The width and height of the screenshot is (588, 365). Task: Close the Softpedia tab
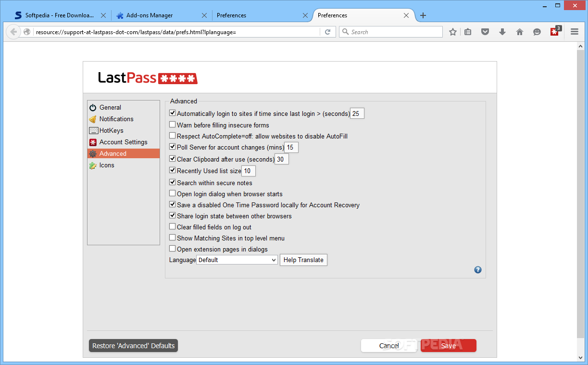[x=103, y=15]
